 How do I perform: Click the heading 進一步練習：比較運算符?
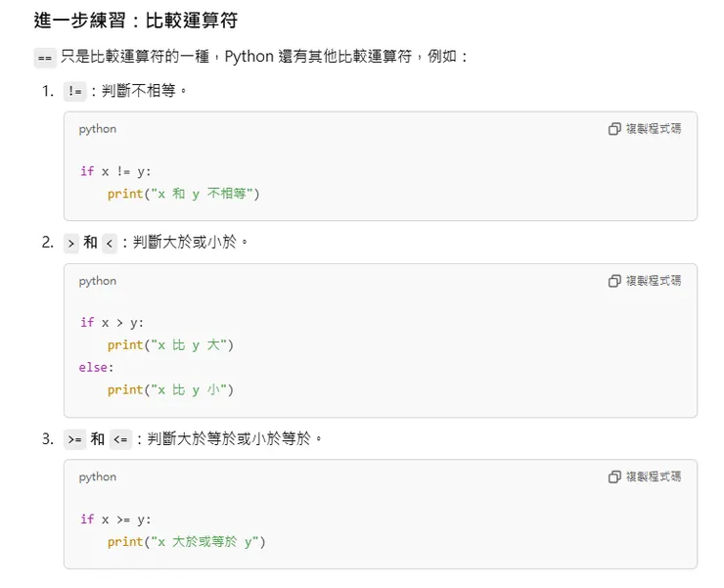(135, 20)
